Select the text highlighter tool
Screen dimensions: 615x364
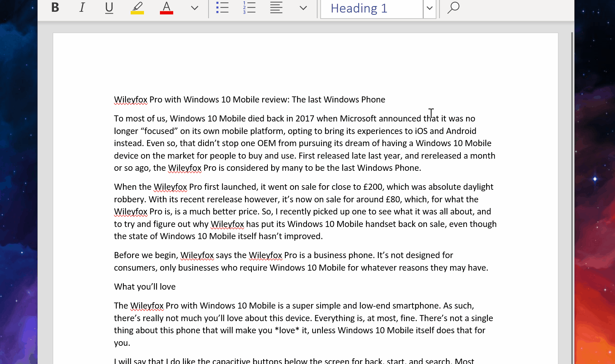coord(137,8)
